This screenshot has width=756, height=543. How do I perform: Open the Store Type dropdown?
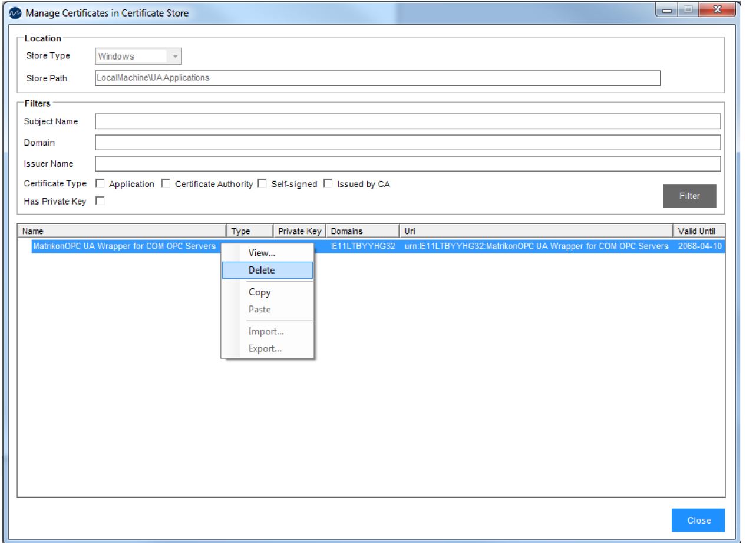coord(174,57)
